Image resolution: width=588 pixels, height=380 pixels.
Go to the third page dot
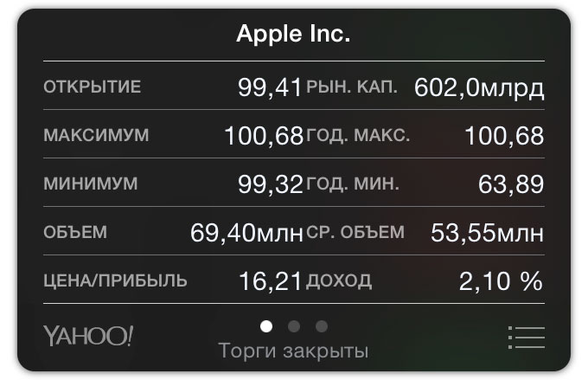point(322,326)
